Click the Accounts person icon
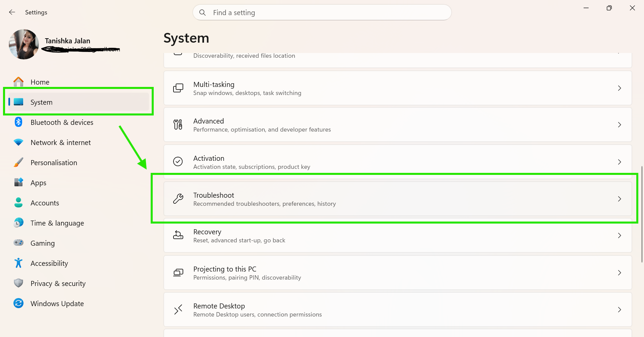The image size is (644, 337). (x=18, y=202)
